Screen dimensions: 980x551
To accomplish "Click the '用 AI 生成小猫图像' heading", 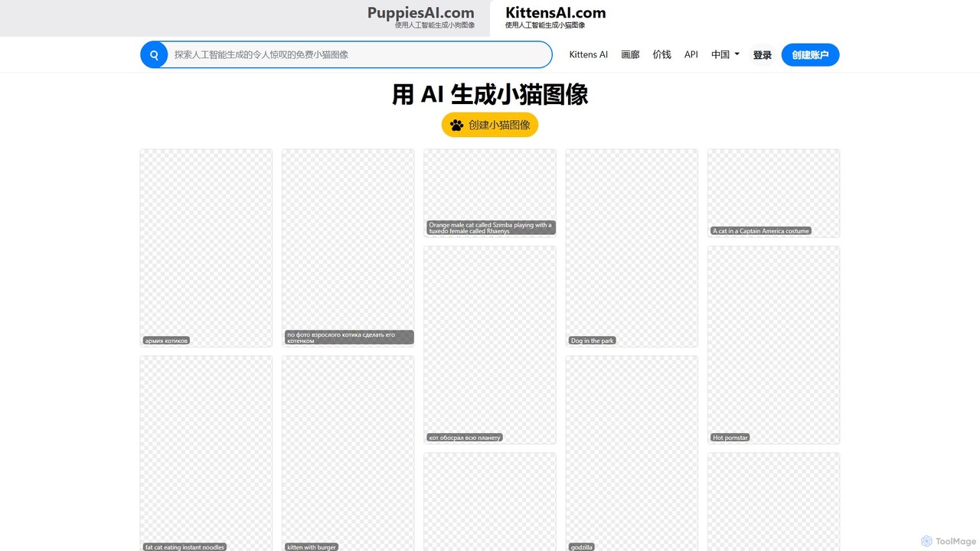I will 490,94.
